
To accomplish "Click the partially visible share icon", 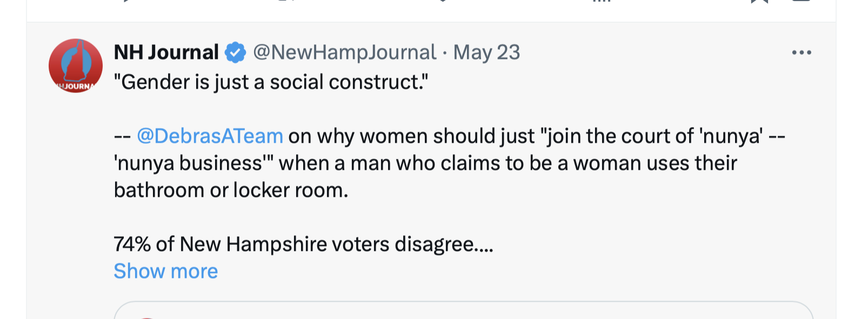I will pyautogui.click(x=801, y=1).
